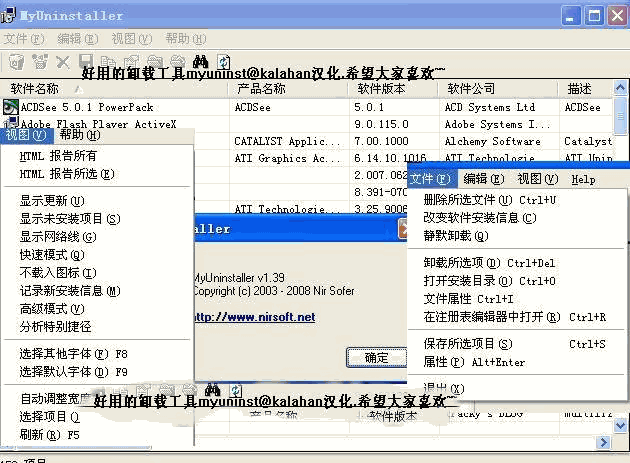
Task: Click the grey X delete icon in the toolbar
Action: pyautogui.click(x=63, y=62)
